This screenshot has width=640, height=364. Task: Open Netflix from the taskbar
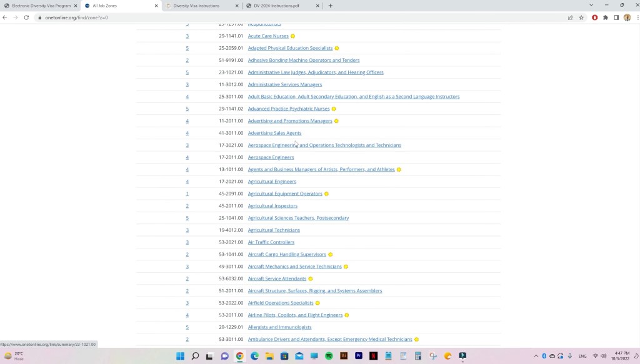[373, 356]
